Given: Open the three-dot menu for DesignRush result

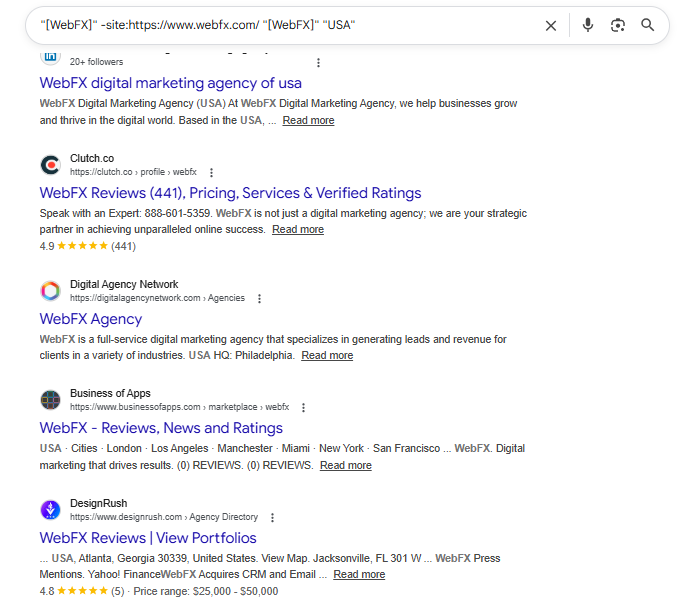Looking at the screenshot, I should 272,518.
